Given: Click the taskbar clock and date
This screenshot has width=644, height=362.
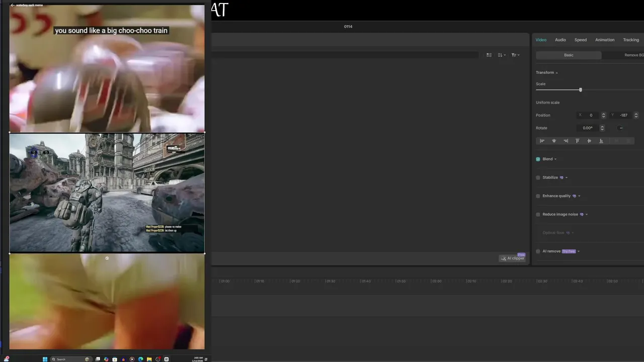Looking at the screenshot, I should click(x=197, y=359).
